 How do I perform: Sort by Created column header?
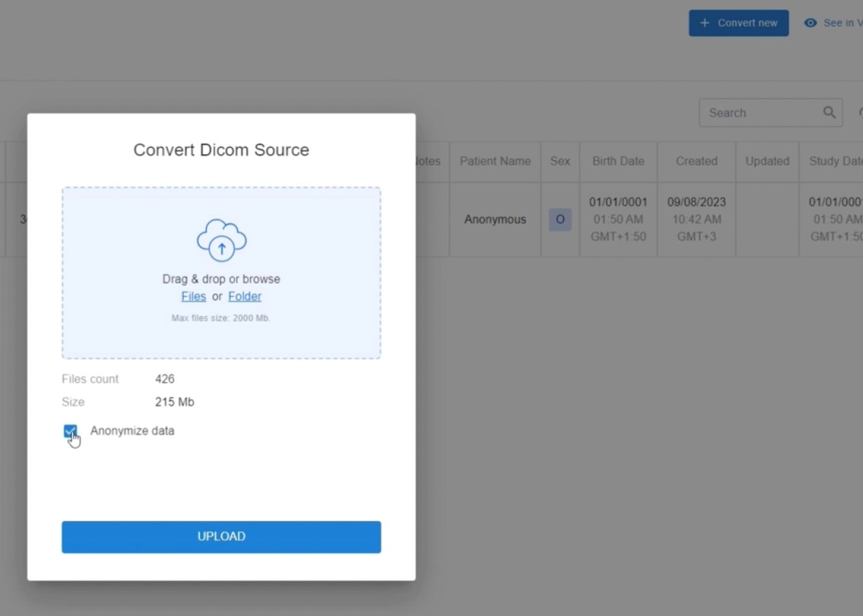(x=697, y=161)
